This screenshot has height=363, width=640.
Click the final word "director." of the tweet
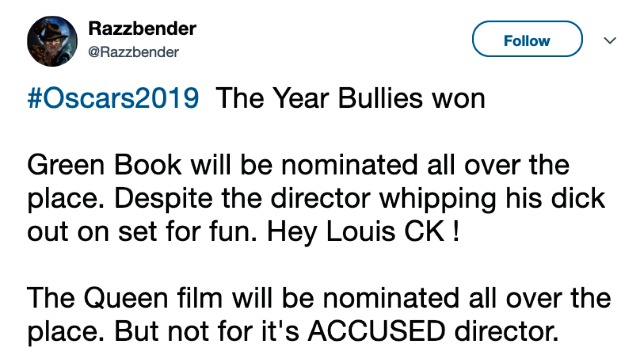coord(506,331)
